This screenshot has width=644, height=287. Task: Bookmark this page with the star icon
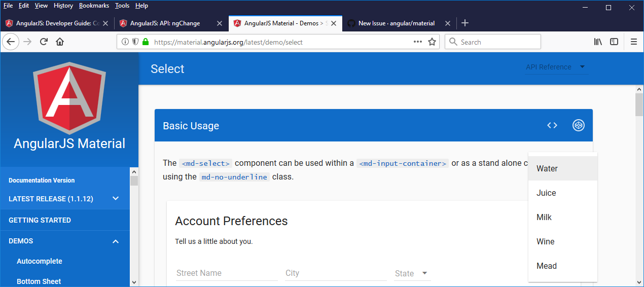pos(432,42)
